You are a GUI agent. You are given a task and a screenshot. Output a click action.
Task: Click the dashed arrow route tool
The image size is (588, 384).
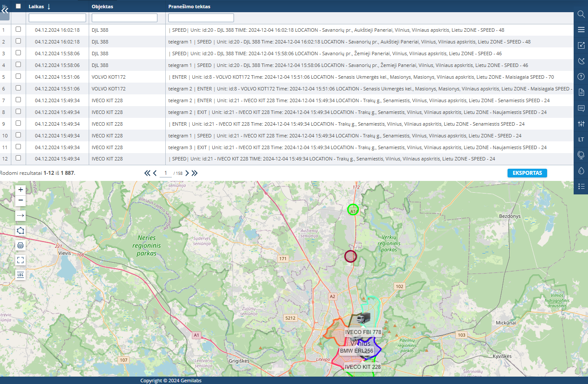click(x=20, y=215)
